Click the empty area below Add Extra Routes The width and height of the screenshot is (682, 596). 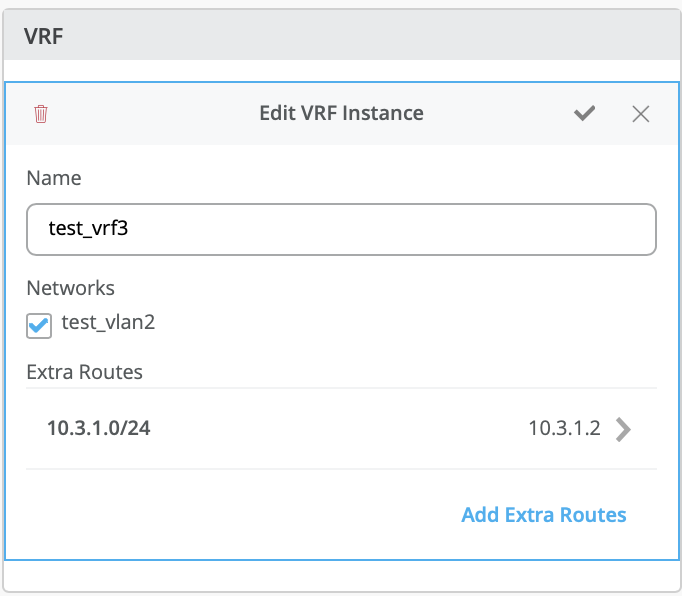(340, 545)
